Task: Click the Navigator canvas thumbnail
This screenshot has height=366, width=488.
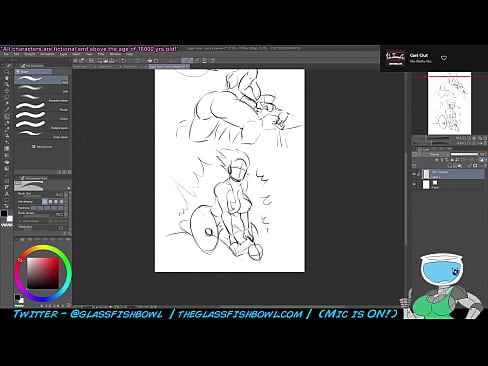Action: point(449,103)
